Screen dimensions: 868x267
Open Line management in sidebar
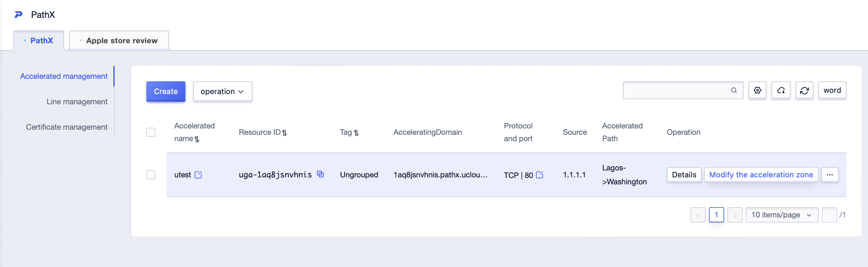tap(77, 102)
